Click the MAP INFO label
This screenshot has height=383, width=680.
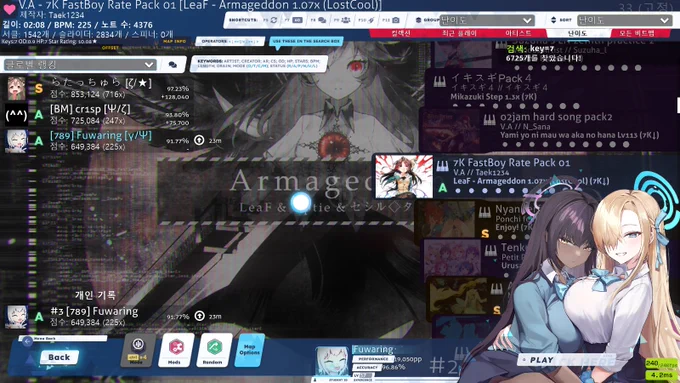click(174, 41)
